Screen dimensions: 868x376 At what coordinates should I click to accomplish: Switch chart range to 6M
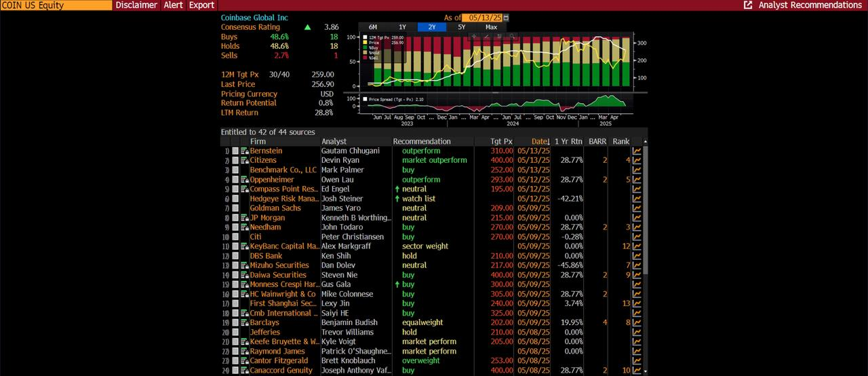[x=372, y=27]
